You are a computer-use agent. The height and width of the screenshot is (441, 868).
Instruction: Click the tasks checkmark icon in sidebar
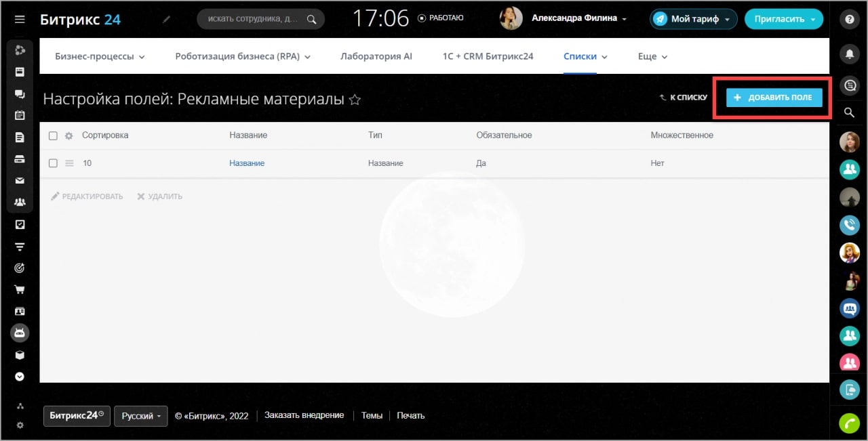[x=20, y=224]
